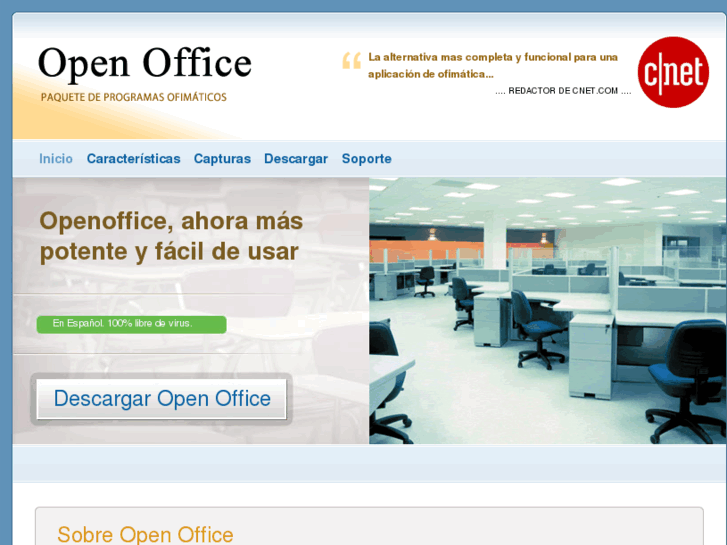Click the 'Openoffice, ahora más potente' headline

[171, 236]
